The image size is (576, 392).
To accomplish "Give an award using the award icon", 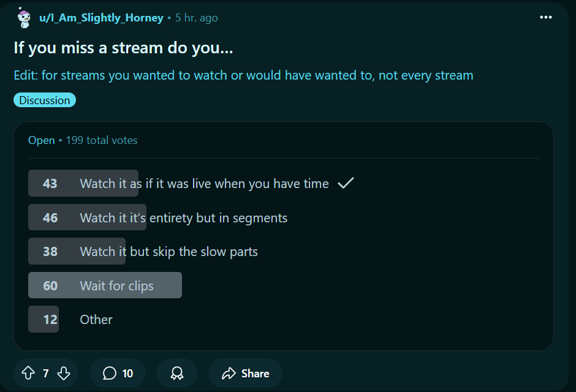I will pos(177,373).
